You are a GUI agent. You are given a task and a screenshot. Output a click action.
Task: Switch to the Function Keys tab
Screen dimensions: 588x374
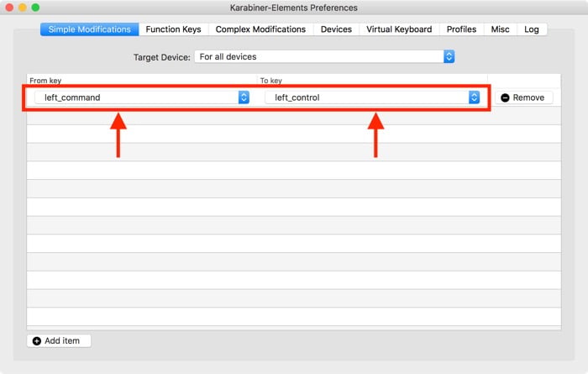pyautogui.click(x=173, y=29)
